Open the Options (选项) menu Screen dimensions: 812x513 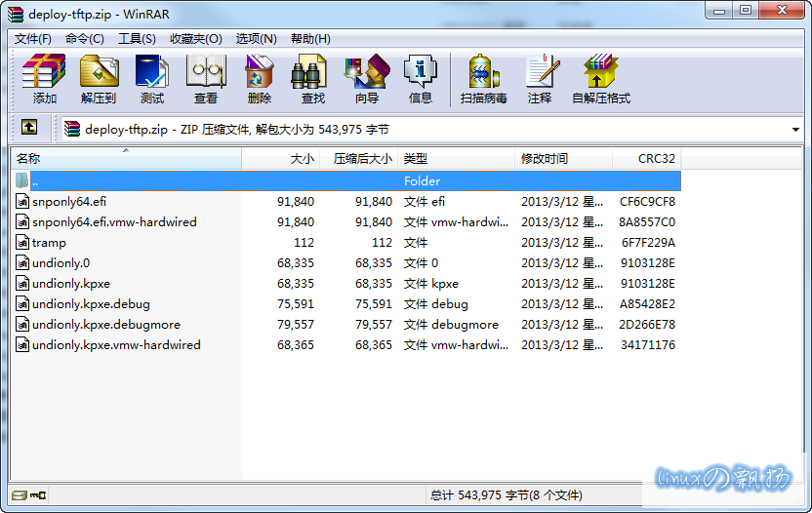click(256, 39)
